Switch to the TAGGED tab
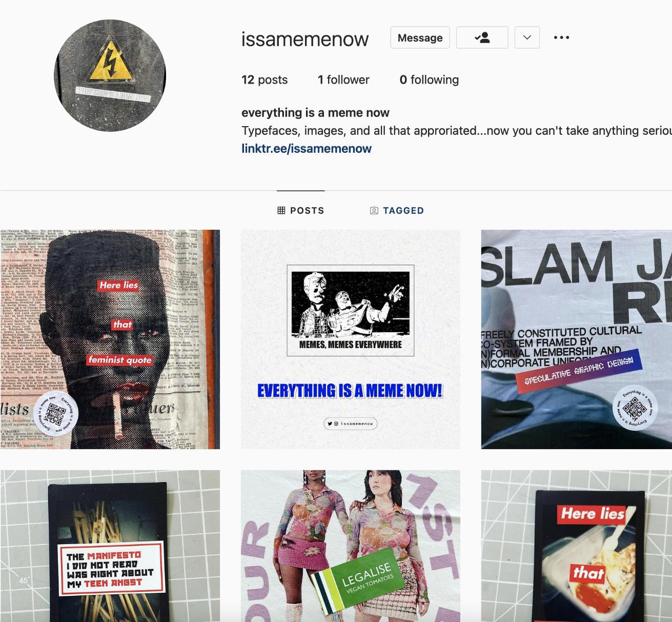The image size is (672, 622). click(397, 210)
